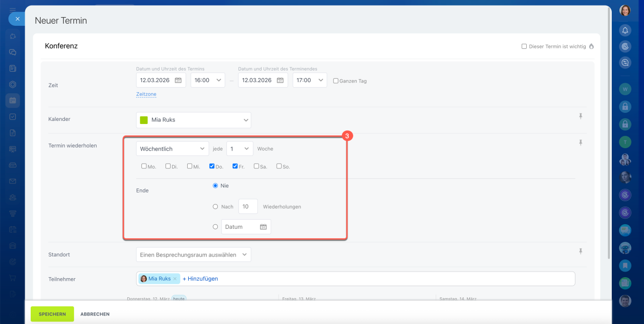Open the end date calendar picker icon
This screenshot has height=324, width=644.
coord(280,80)
